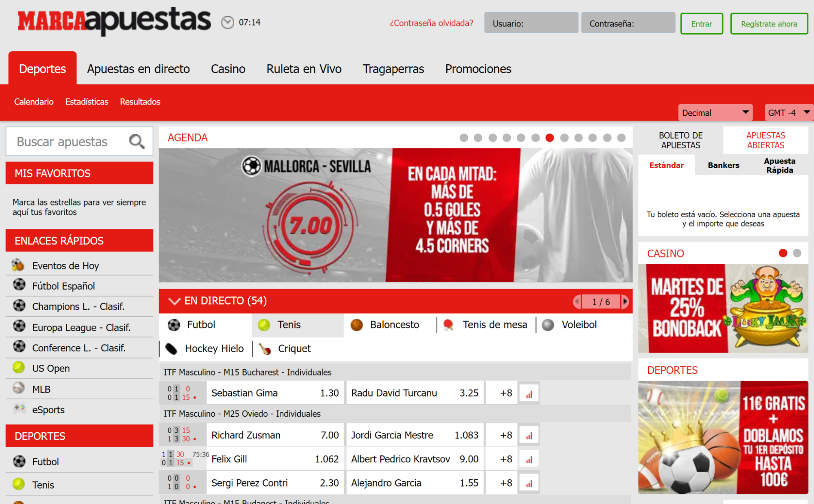This screenshot has width=814, height=504.
Task: Collapse the En Directo section chevron
Action: tap(174, 301)
